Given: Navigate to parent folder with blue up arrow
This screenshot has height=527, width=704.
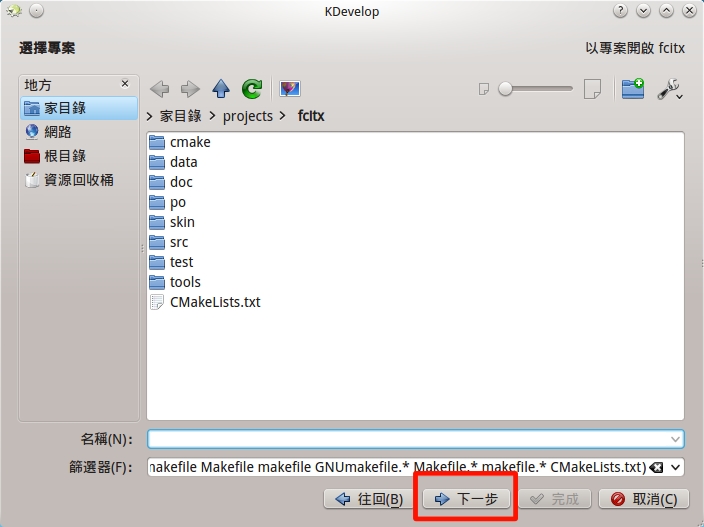Looking at the screenshot, I should (x=221, y=89).
